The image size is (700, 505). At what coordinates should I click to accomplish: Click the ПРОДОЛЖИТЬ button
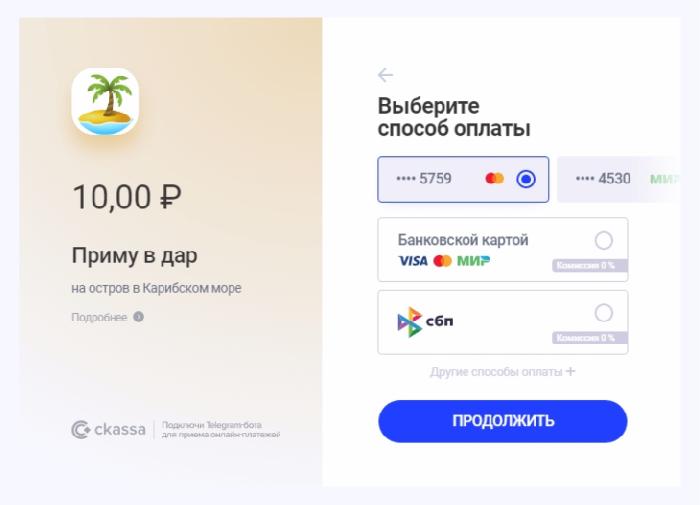point(503,421)
